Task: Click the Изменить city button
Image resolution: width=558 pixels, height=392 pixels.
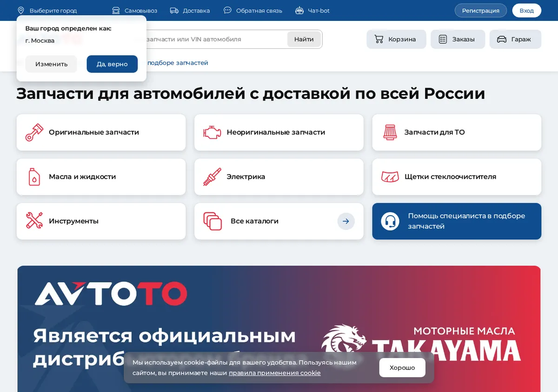Action: point(51,64)
